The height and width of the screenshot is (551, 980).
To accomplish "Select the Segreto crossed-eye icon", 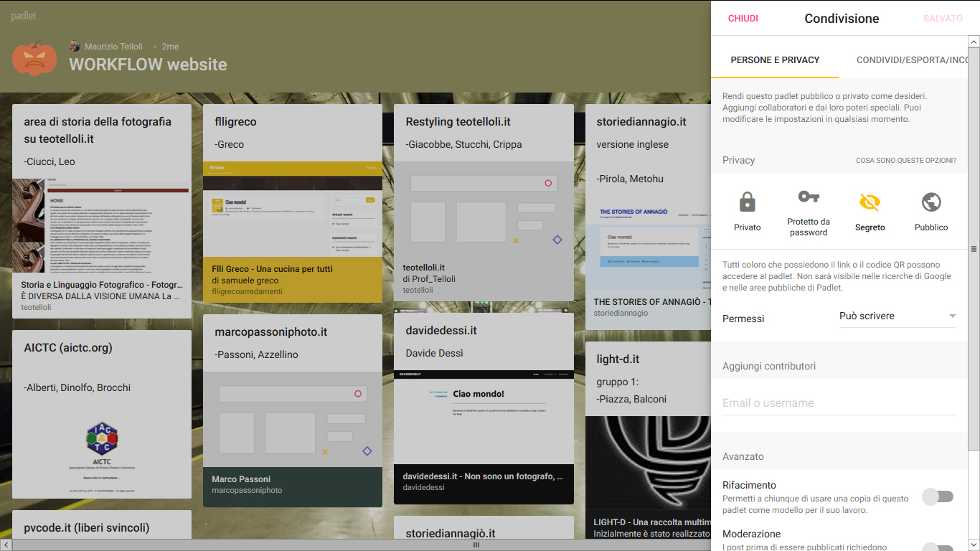I will point(870,203).
